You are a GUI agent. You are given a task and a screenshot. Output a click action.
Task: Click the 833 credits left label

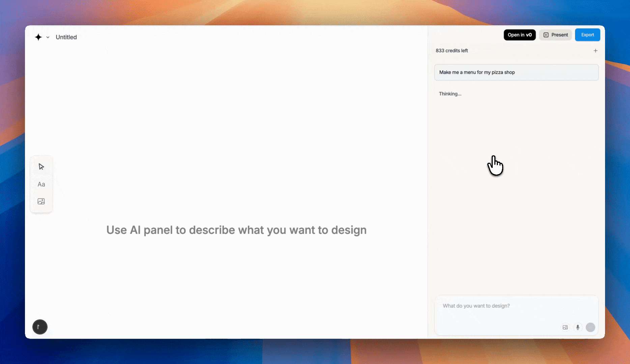[452, 51]
